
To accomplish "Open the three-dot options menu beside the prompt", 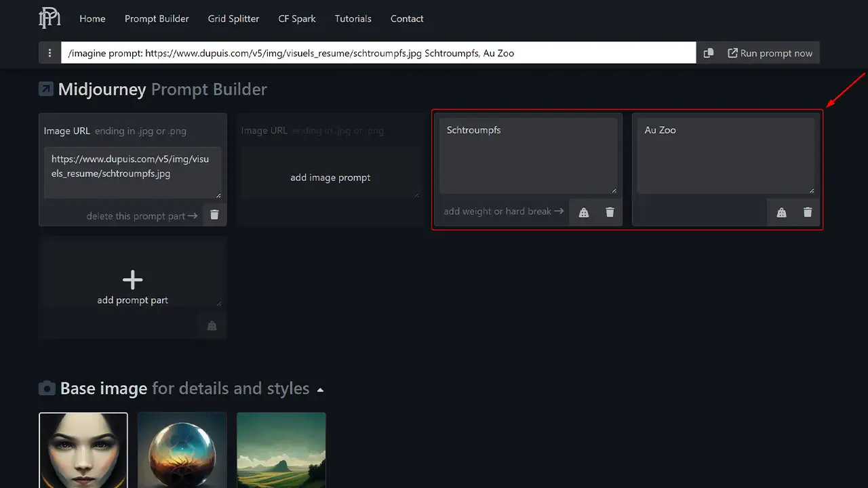I will pos(50,53).
